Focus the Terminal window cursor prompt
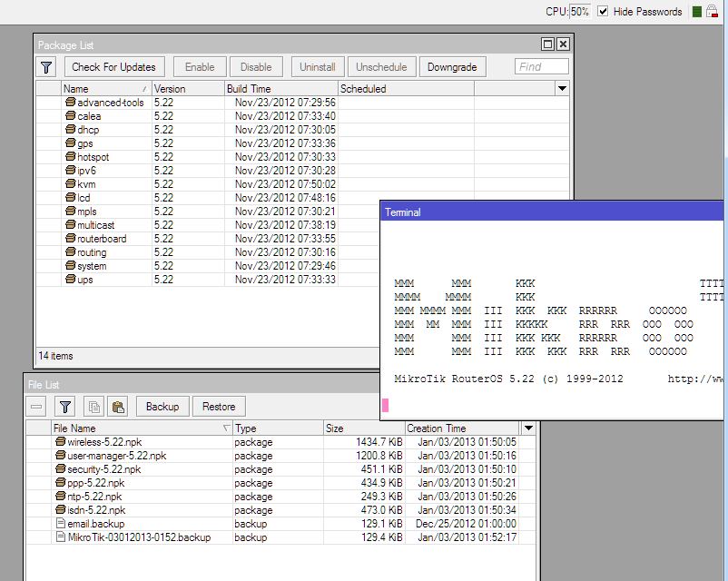The height and width of the screenshot is (581, 728). pos(385,406)
